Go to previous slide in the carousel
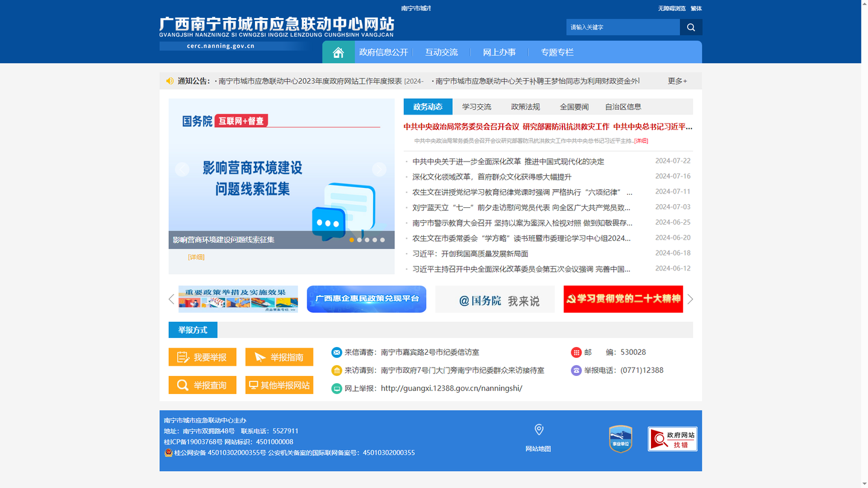The height and width of the screenshot is (488, 868). (x=182, y=169)
